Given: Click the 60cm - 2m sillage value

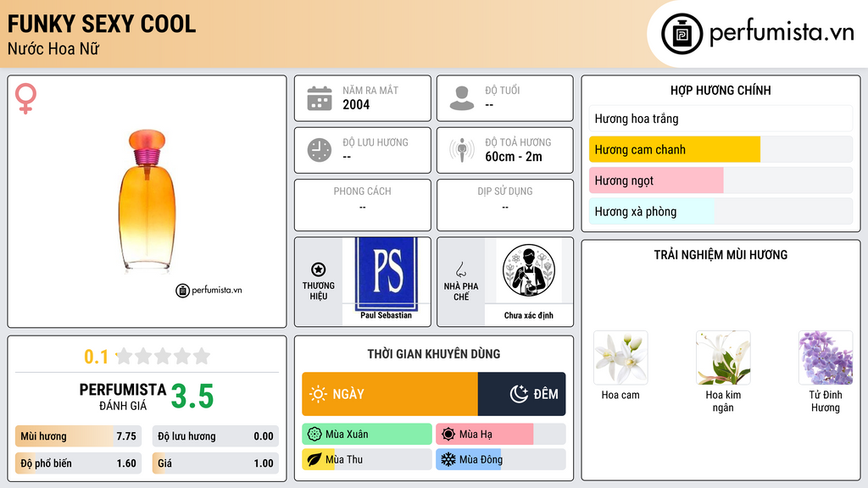Looking at the screenshot, I should [514, 157].
